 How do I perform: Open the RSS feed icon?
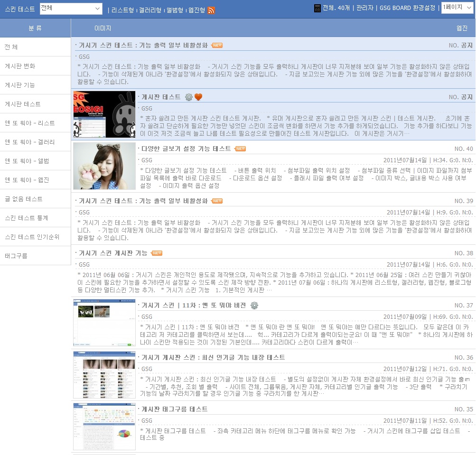pos(211,10)
